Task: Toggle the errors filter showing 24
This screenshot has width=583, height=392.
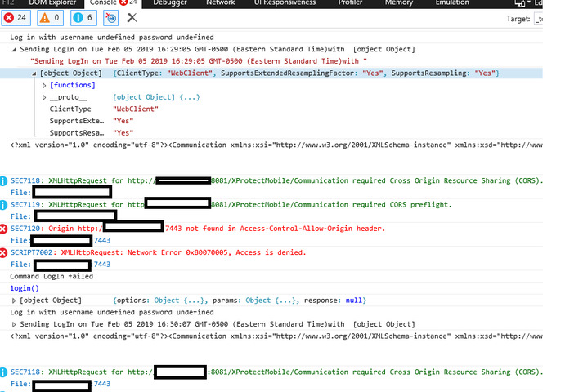Action: point(16,17)
